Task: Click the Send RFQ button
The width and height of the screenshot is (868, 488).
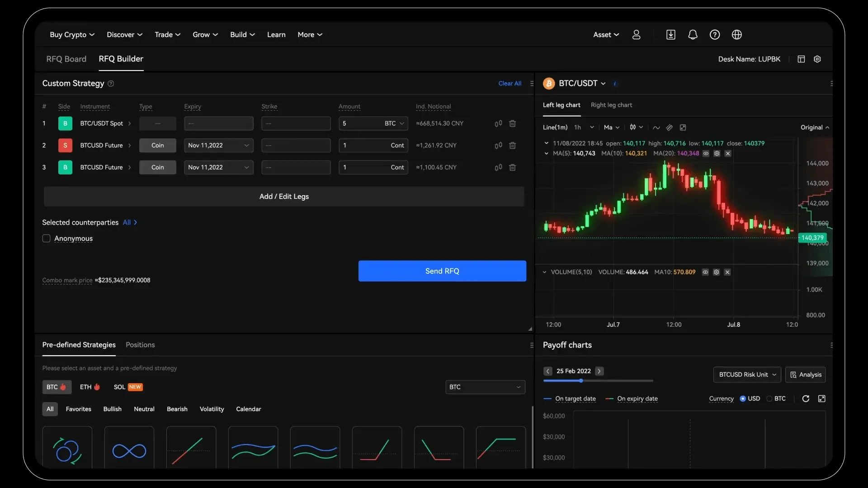Action: (x=442, y=271)
